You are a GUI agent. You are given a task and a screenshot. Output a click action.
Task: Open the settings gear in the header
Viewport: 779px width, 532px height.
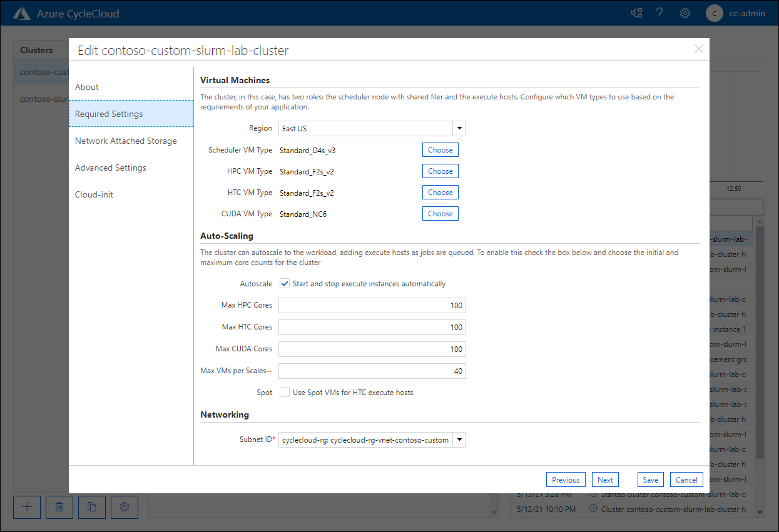click(x=685, y=13)
